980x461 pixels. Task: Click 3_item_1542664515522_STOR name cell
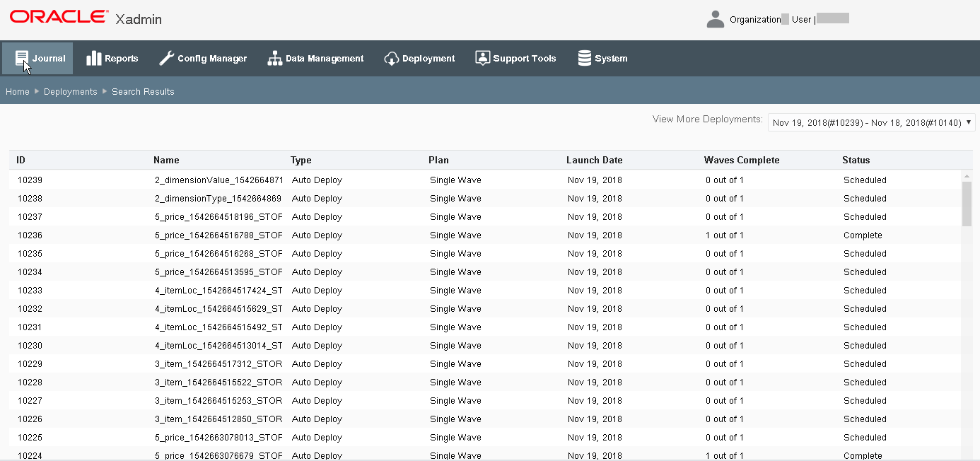tap(218, 383)
